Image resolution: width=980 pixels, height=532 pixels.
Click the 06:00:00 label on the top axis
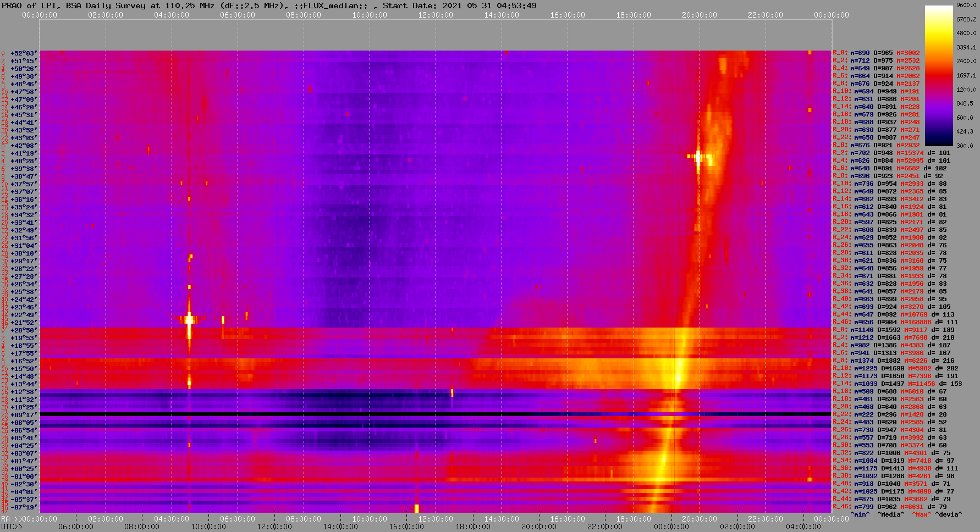pos(238,15)
